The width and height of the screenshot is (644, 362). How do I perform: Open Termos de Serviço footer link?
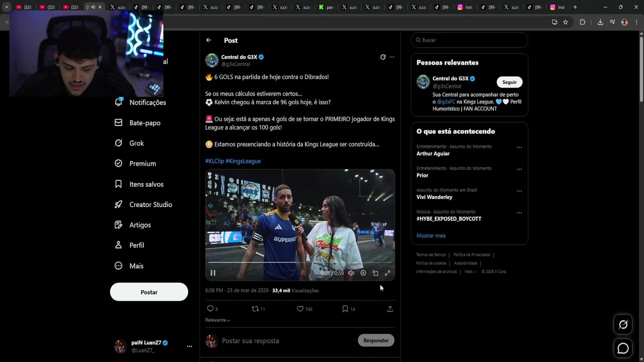(x=431, y=255)
